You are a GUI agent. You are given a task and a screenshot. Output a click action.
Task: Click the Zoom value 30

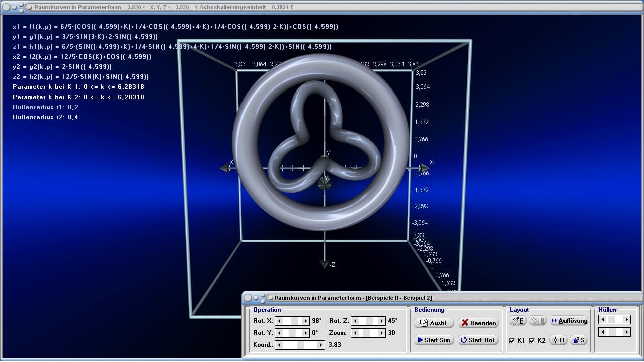[x=391, y=333]
